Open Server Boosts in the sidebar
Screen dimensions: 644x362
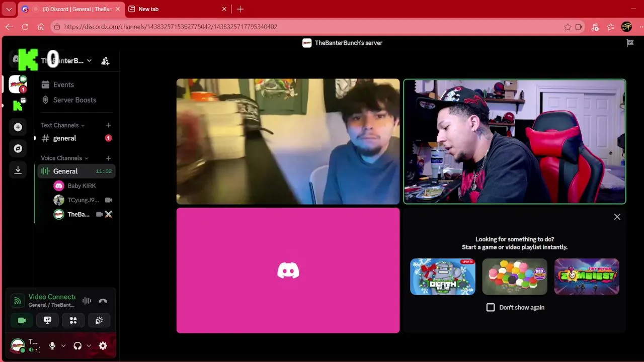pos(75,100)
